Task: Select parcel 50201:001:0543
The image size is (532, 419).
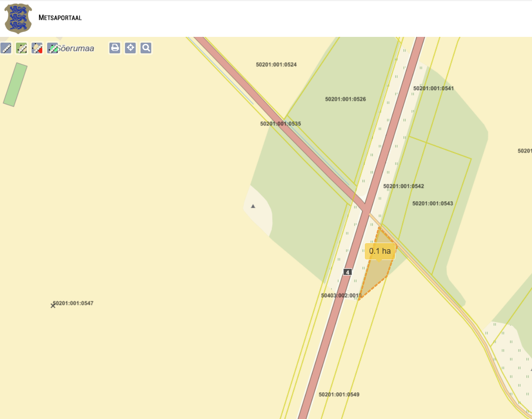Action: point(432,204)
